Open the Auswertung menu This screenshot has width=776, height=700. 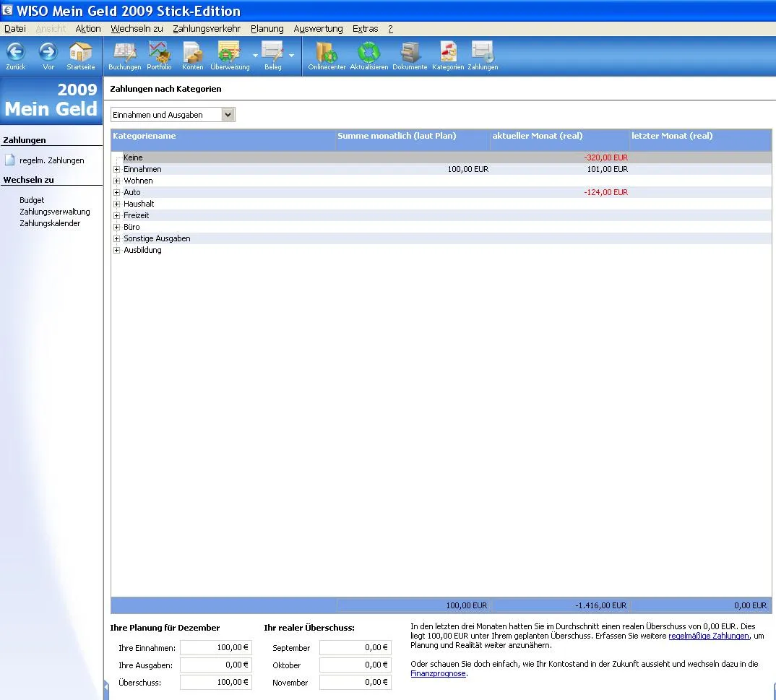pyautogui.click(x=318, y=29)
